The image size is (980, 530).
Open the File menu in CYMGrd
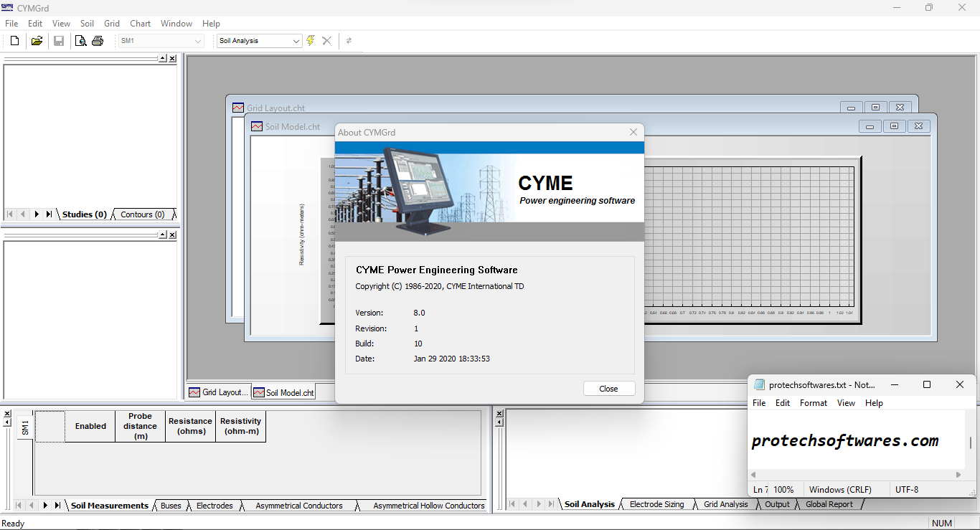(11, 24)
